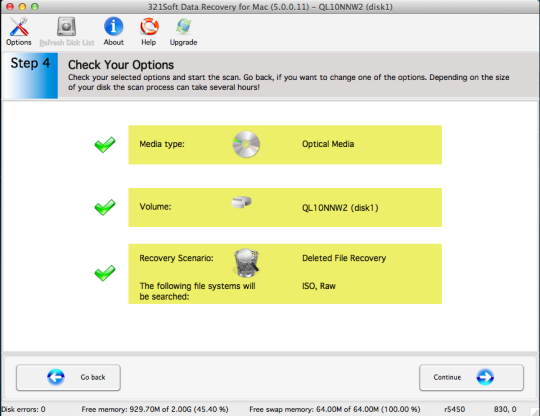Click the Free memory status entry

point(155,409)
